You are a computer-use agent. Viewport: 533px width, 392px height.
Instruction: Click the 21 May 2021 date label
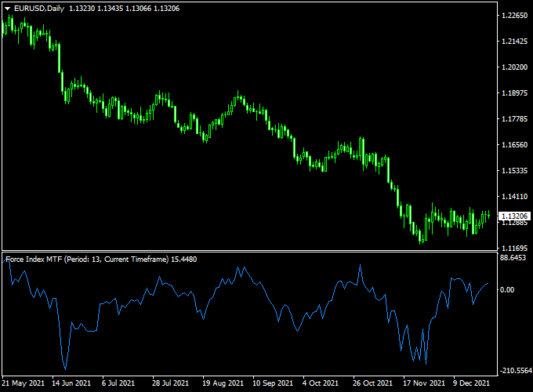click(23, 383)
